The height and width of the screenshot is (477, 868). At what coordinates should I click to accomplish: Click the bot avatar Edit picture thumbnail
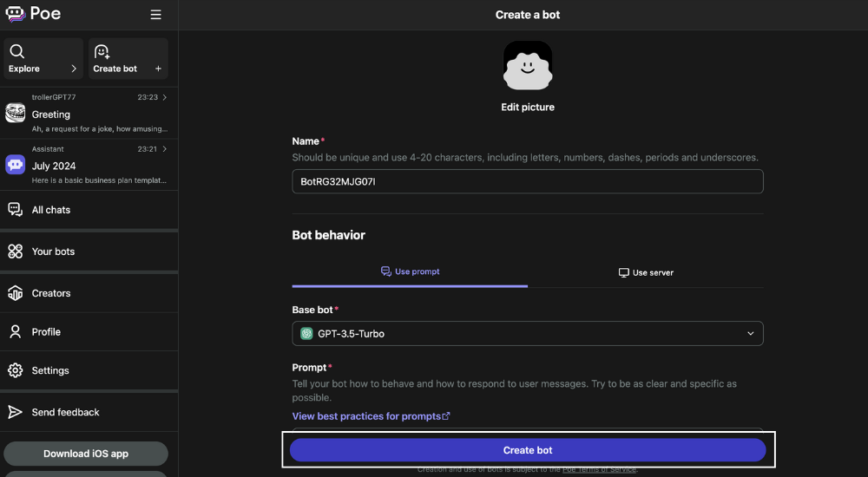[x=528, y=65]
